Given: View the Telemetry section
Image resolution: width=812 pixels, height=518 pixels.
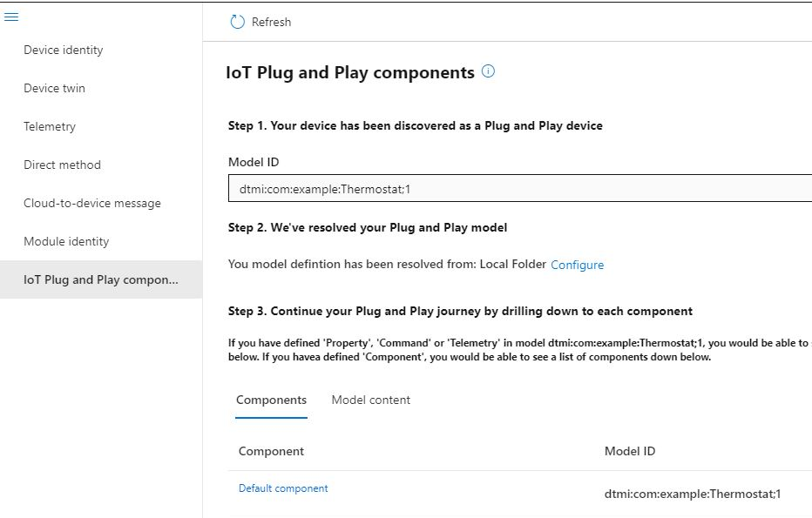Looking at the screenshot, I should pyautogui.click(x=50, y=126).
